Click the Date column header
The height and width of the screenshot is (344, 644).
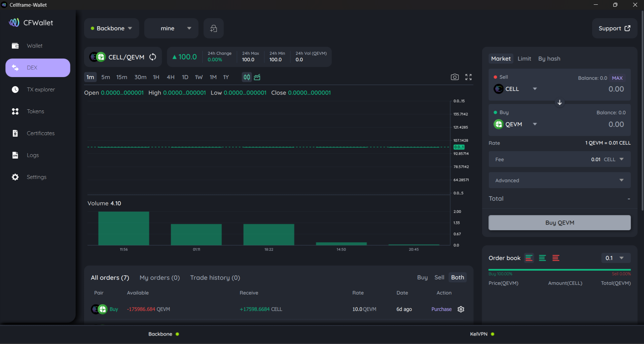pyautogui.click(x=402, y=293)
